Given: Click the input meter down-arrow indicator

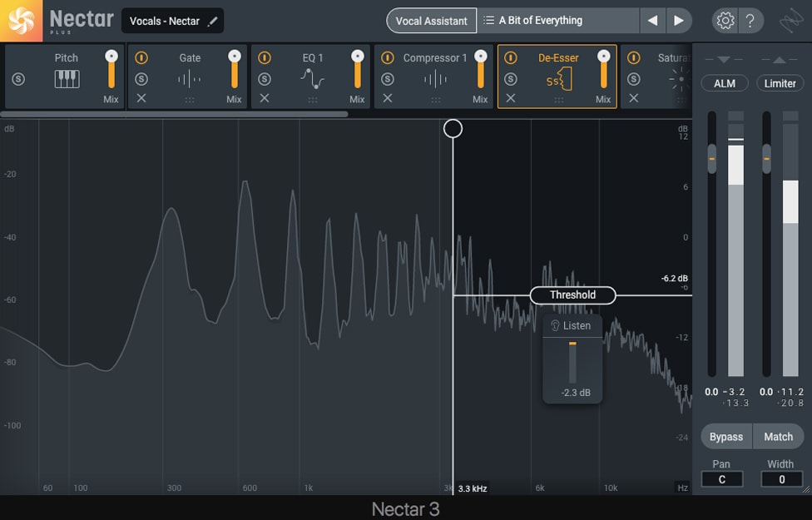Looking at the screenshot, I should click(724, 60).
